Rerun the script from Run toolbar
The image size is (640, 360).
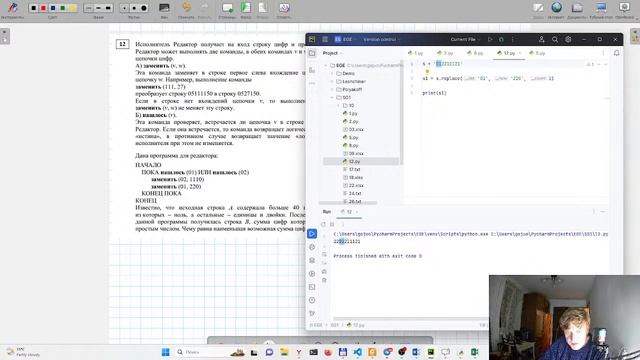tap(323, 224)
